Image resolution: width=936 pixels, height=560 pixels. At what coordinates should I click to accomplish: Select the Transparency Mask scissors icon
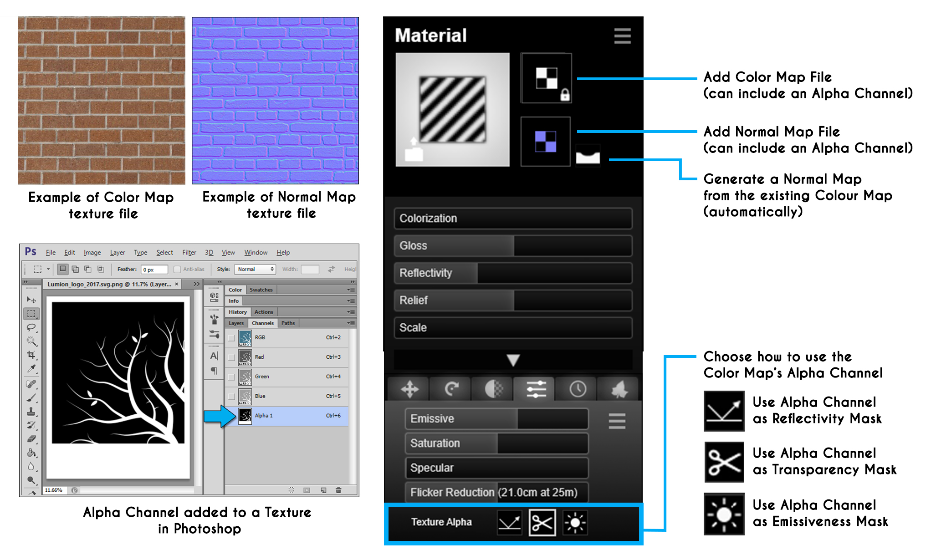pos(542,523)
